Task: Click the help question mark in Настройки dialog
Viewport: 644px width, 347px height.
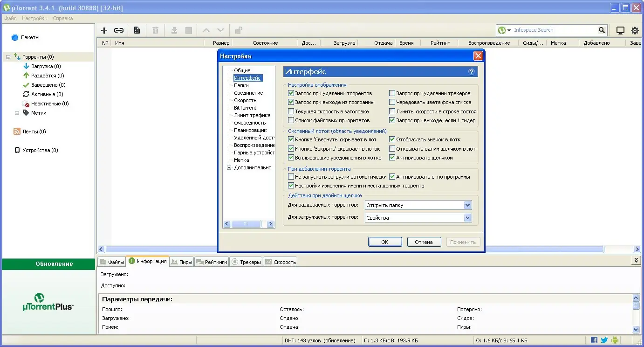Action: pyautogui.click(x=472, y=72)
